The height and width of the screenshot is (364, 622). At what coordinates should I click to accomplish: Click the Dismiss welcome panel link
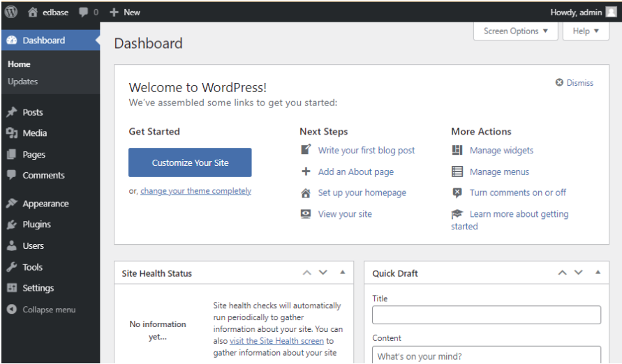(x=579, y=82)
